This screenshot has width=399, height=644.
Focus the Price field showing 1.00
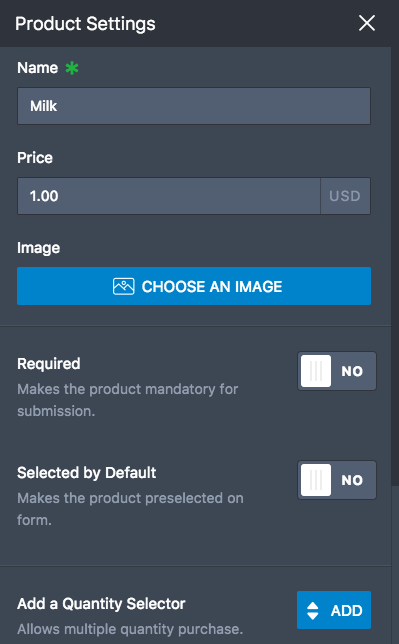point(169,196)
